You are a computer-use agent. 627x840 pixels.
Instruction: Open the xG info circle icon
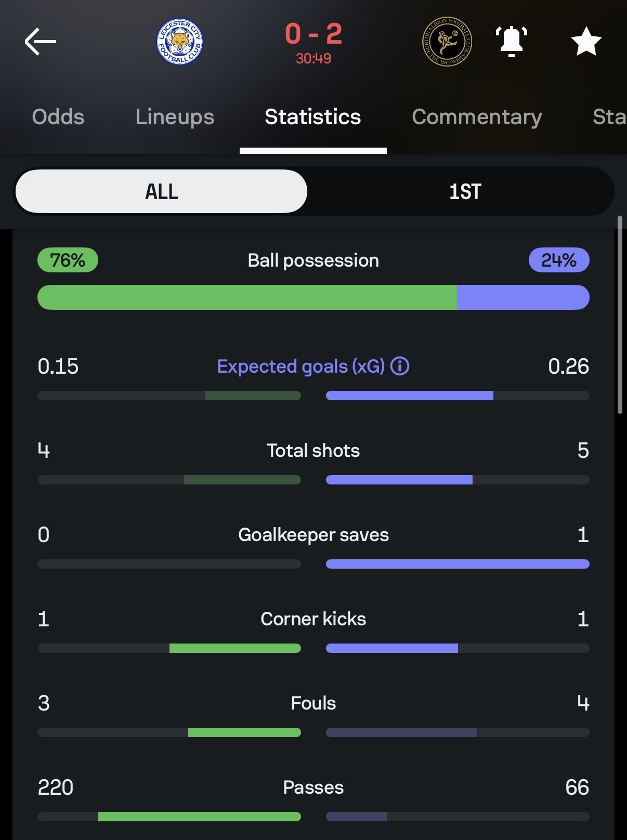(400, 366)
